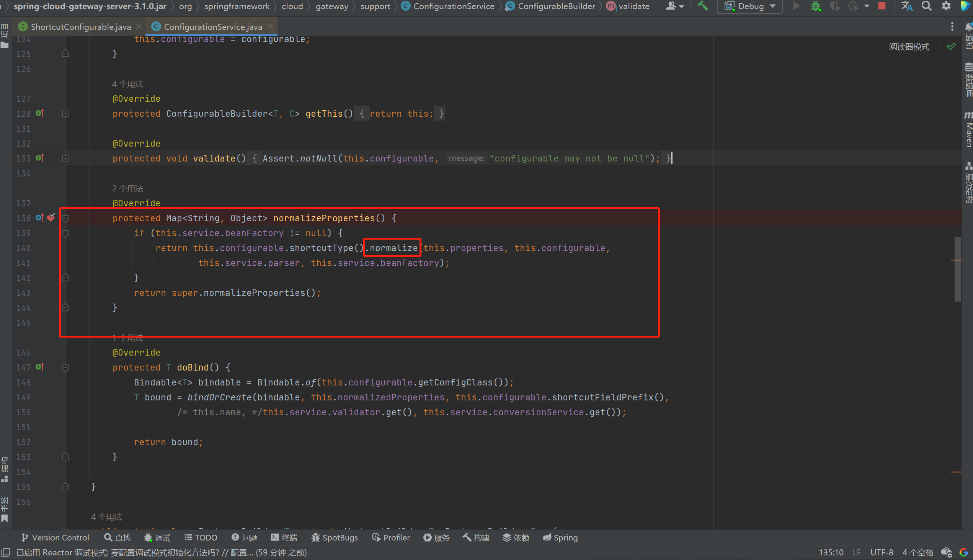Click the '4 个用法' usages hint above getThis
The image size is (973, 560).
[127, 84]
